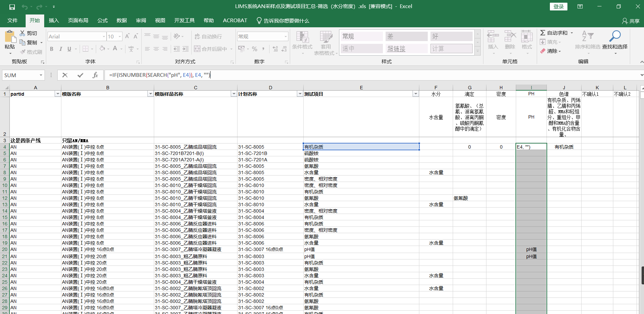The width and height of the screenshot is (644, 314).
Task: Open the 数据 (Data) ribbon tab
Action: pyautogui.click(x=121, y=21)
